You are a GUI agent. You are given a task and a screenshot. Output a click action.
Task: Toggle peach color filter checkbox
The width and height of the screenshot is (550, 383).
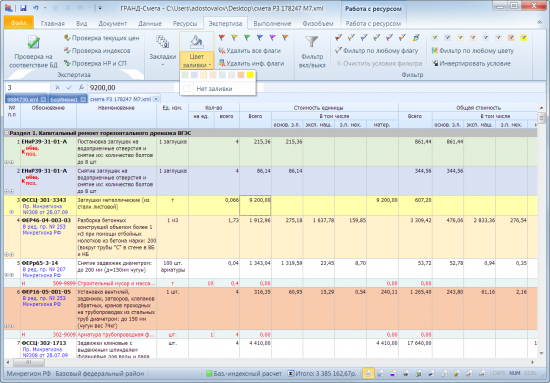tap(473, 38)
